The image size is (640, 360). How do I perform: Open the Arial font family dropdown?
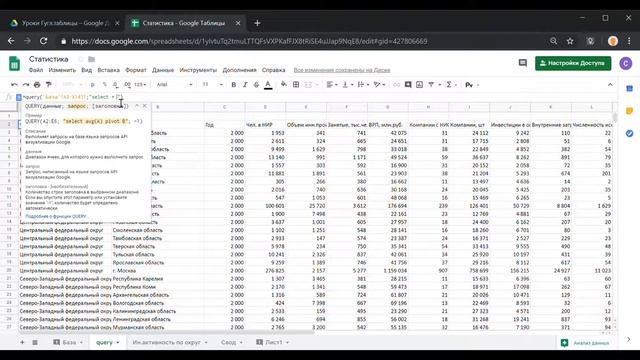tap(175, 84)
